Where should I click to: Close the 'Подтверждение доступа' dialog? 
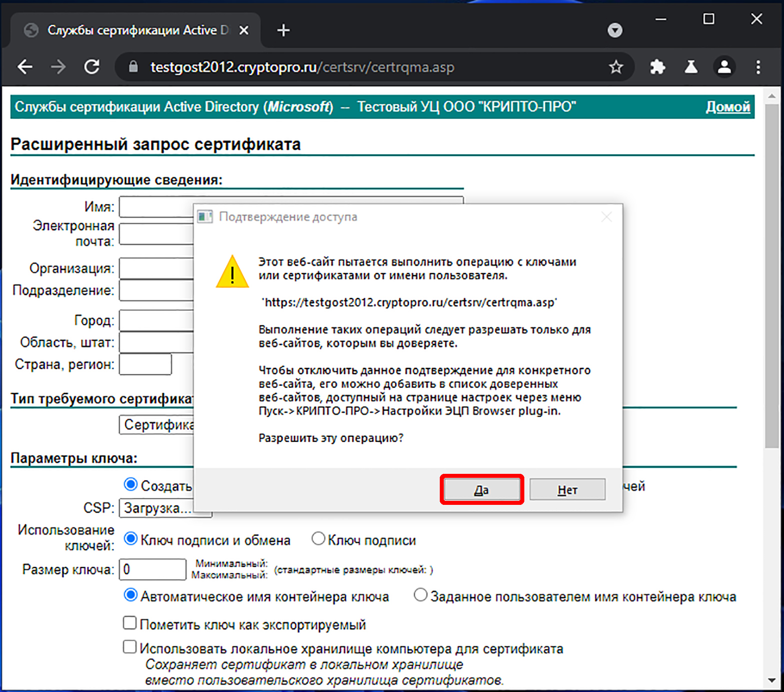pyautogui.click(x=606, y=217)
